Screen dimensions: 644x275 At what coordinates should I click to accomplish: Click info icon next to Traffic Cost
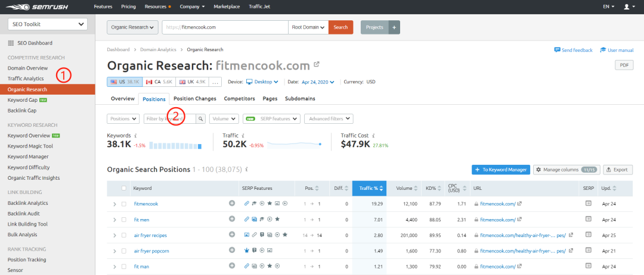pos(373,135)
